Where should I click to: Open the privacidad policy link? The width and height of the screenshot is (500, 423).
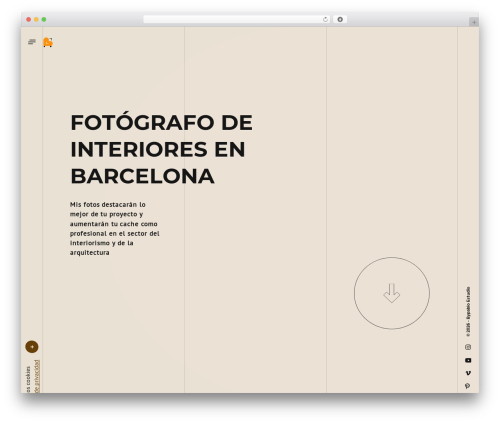[37, 376]
